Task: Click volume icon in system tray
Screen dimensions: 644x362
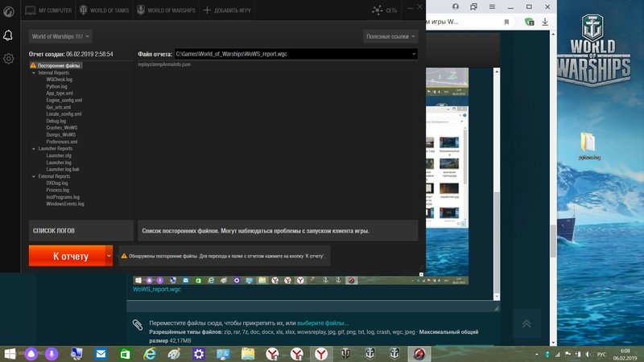Action: [588, 354]
